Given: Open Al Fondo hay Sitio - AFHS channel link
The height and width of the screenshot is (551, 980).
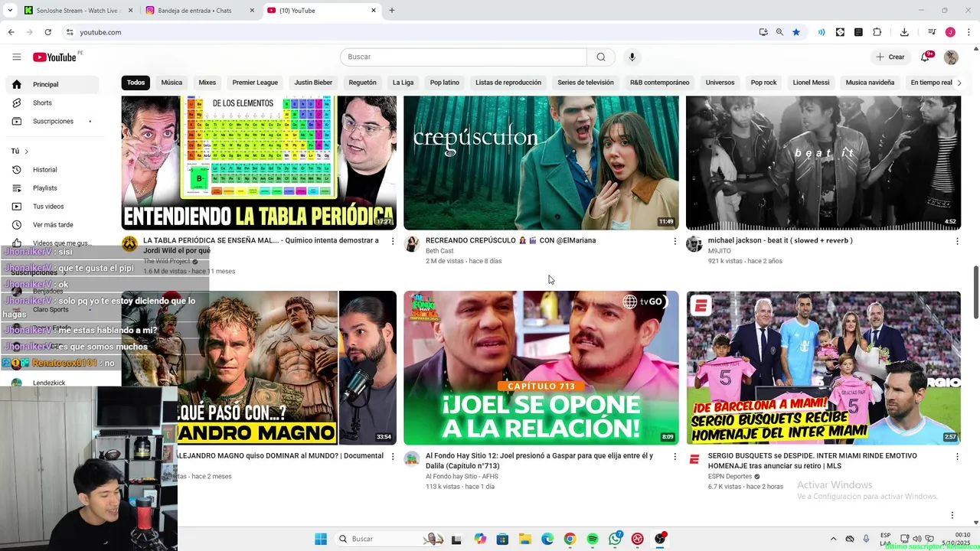Looking at the screenshot, I should 462,477.
